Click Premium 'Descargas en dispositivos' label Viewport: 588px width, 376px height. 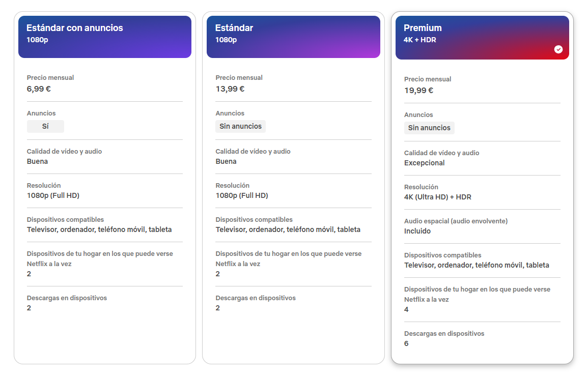(x=444, y=334)
